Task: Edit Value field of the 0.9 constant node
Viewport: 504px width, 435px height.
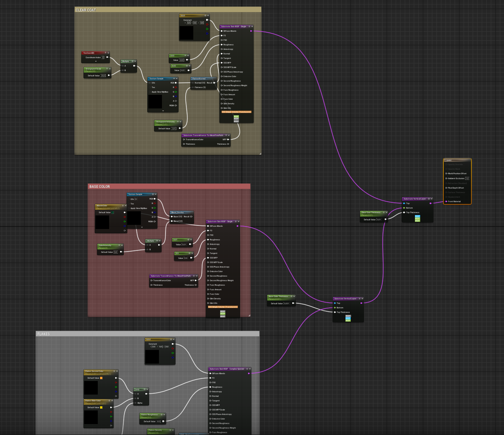Action: (186, 258)
